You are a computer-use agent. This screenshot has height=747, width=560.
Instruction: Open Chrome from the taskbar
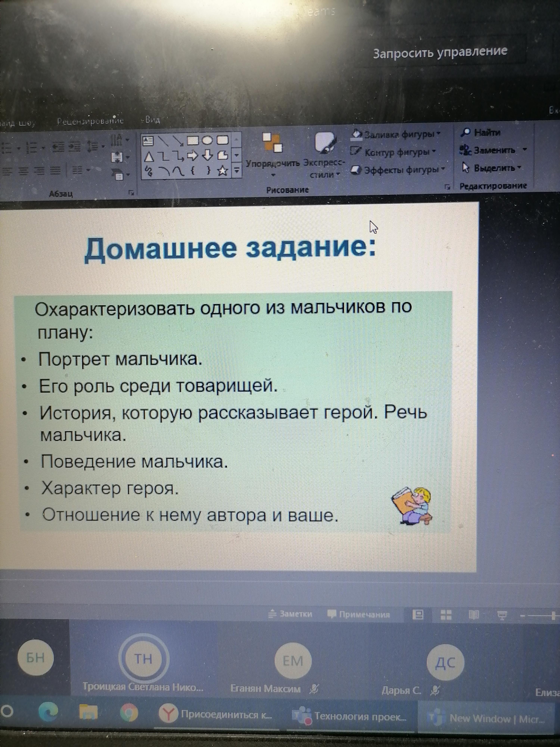(x=129, y=713)
